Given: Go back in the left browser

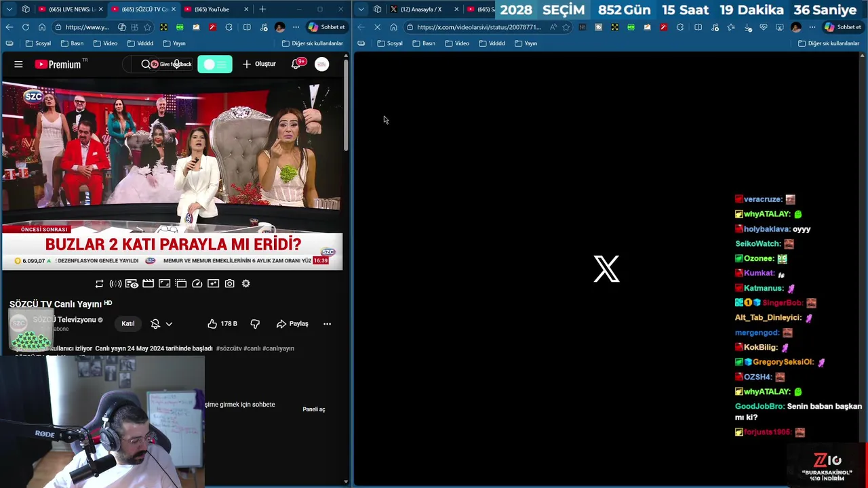Looking at the screenshot, I should coord(9,27).
